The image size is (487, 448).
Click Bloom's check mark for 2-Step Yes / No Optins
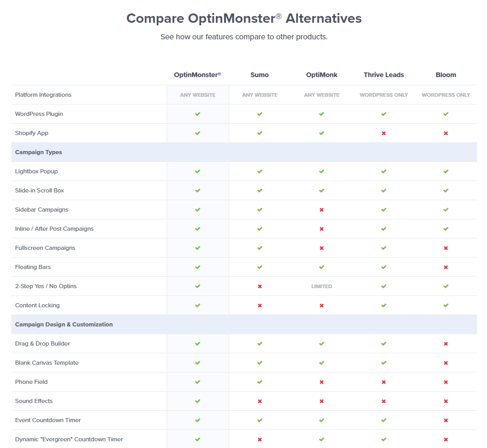(x=446, y=286)
